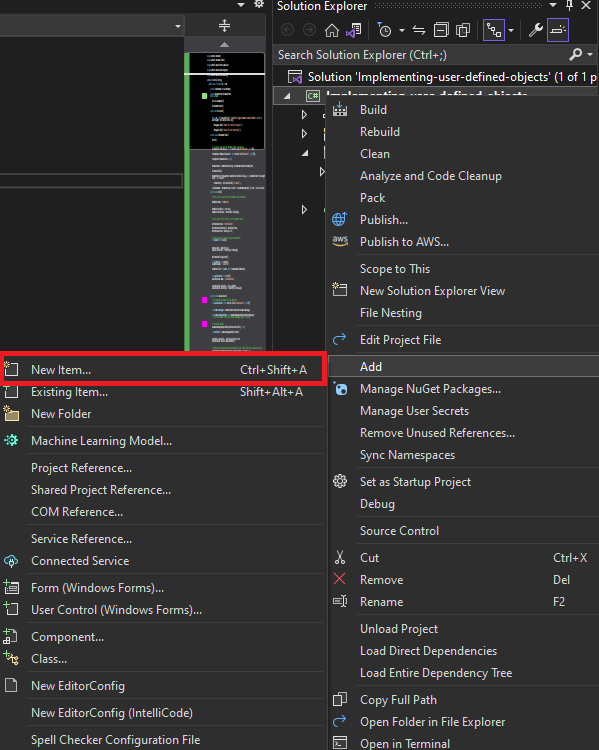Select Analyze and Code Cleanup
Screen dimensions: 599x750
[x=431, y=176]
